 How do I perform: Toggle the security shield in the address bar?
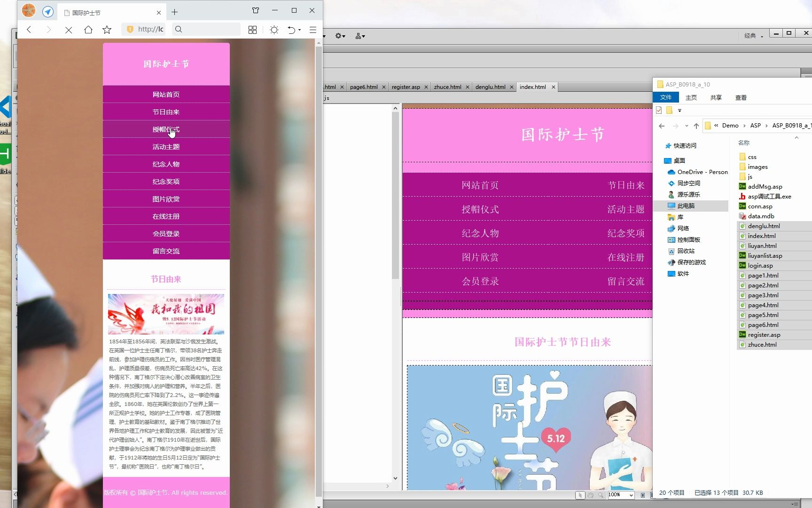point(130,29)
